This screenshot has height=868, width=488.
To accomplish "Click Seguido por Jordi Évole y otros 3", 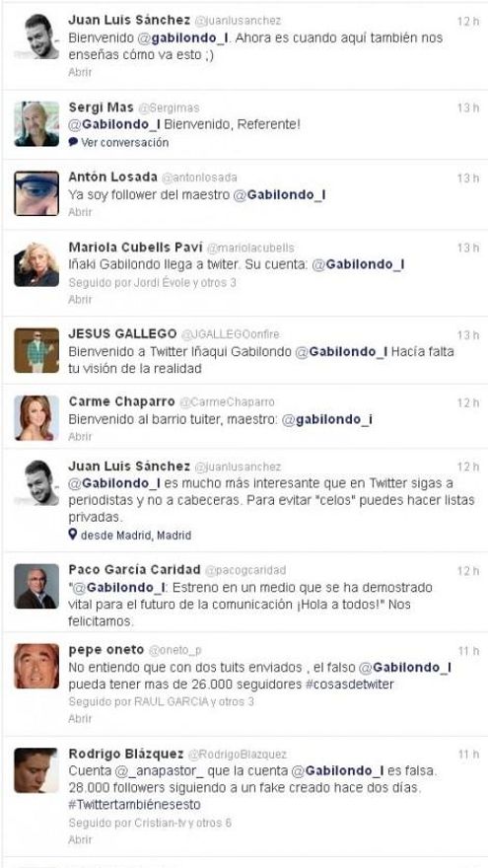I will (152, 282).
